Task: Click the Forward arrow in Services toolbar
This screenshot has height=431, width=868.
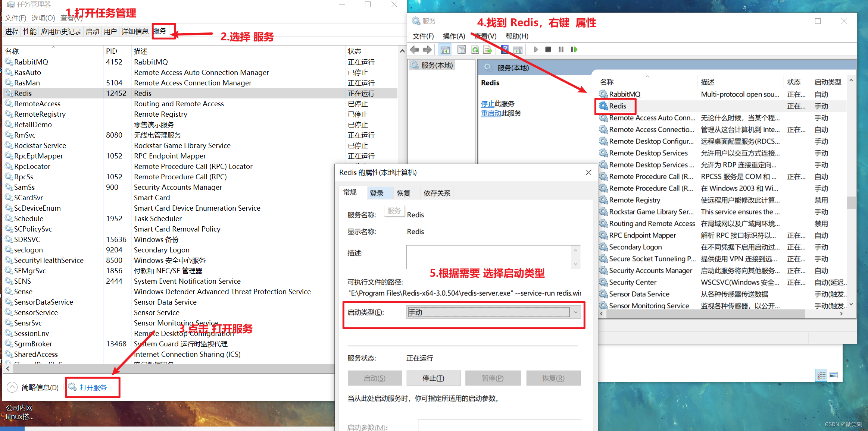Action: point(427,50)
